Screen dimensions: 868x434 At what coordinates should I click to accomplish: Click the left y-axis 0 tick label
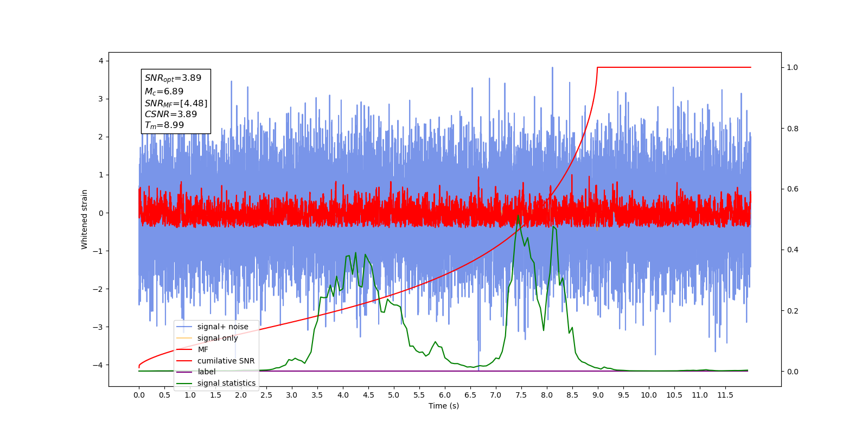101,213
